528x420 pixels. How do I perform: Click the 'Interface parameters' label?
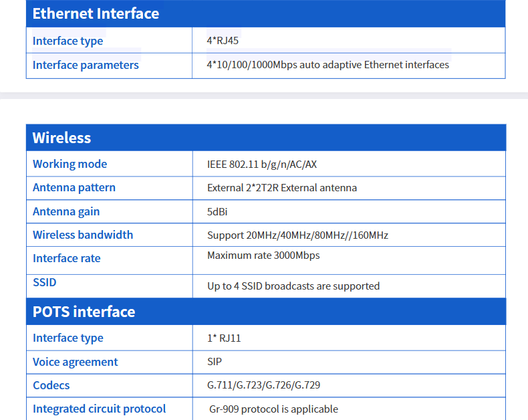pyautogui.click(x=86, y=65)
